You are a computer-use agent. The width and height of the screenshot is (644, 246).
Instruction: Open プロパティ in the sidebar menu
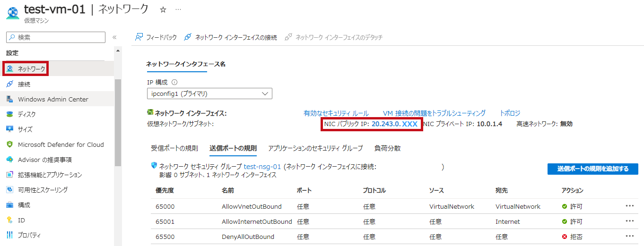29,235
